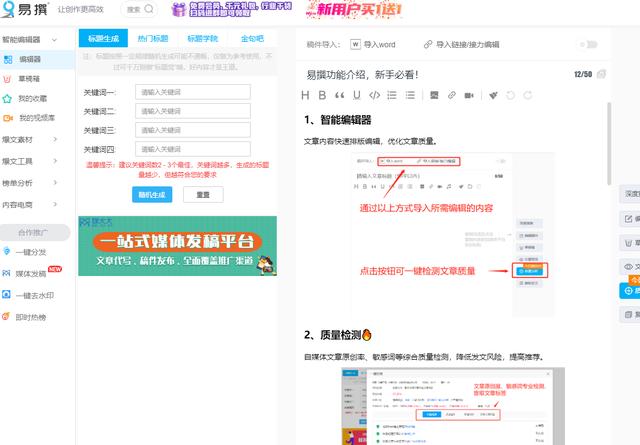Click the edit pencil icon on right edge
Image resolution: width=640 pixels, height=445 pixels.
(629, 219)
